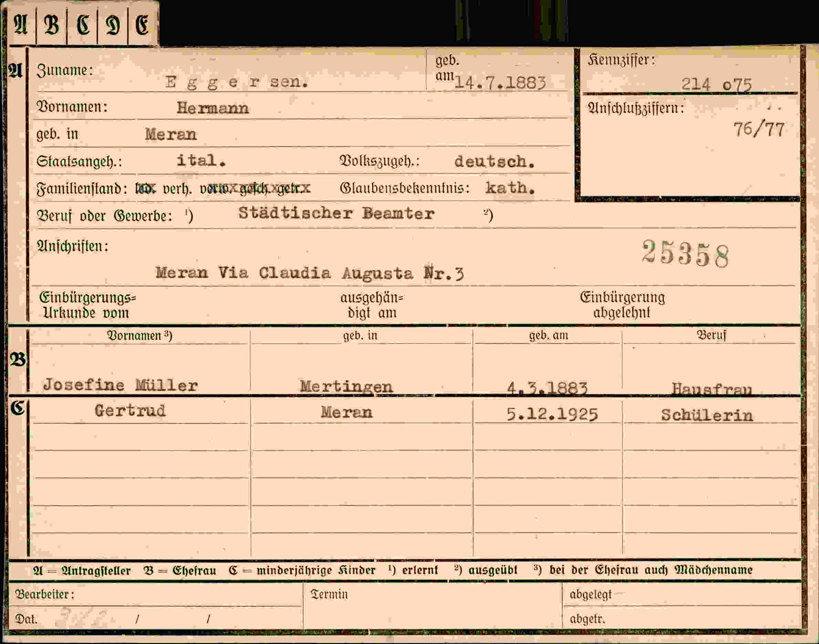Click the "Anschlußziffern:" label
The height and width of the screenshot is (644, 819).
[x=636, y=108]
